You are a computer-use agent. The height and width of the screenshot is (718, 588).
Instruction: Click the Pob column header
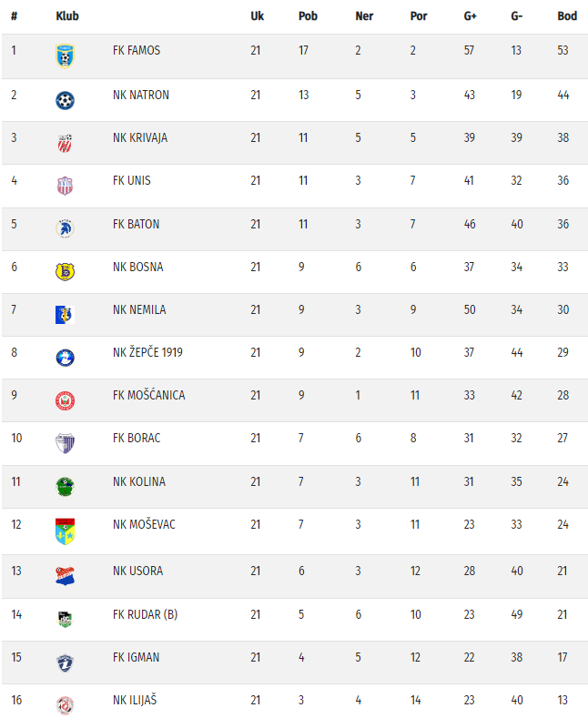(x=307, y=16)
